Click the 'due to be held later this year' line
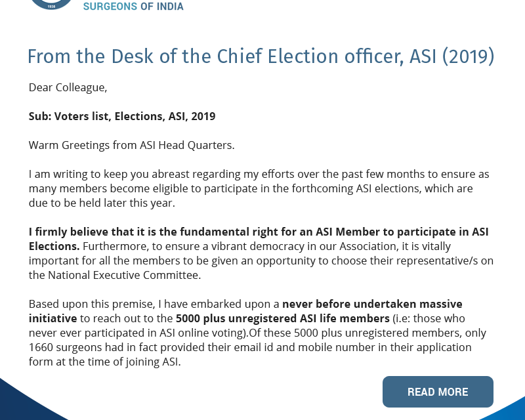Screen dimensions: 525x420 click(x=102, y=203)
